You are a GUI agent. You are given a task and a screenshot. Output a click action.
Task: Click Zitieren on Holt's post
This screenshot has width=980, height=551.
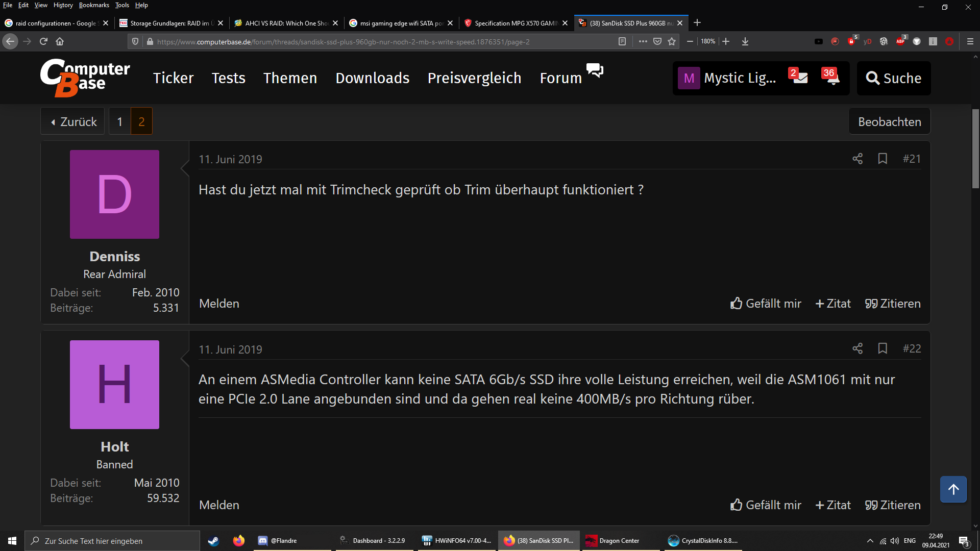click(x=893, y=505)
